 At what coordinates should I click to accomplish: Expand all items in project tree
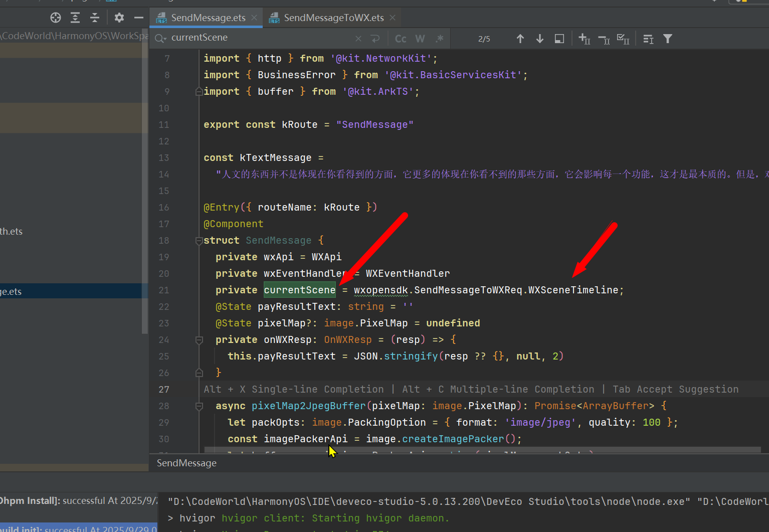(x=75, y=18)
